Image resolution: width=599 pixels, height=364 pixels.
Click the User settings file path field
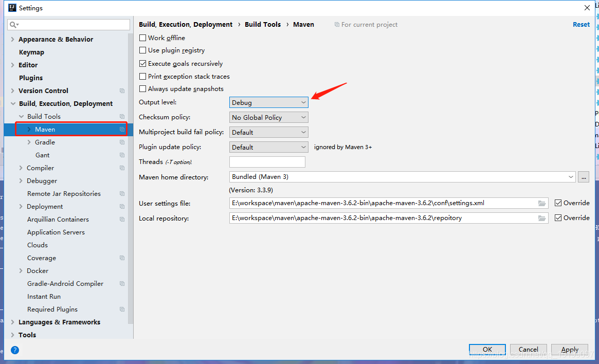tap(389, 203)
